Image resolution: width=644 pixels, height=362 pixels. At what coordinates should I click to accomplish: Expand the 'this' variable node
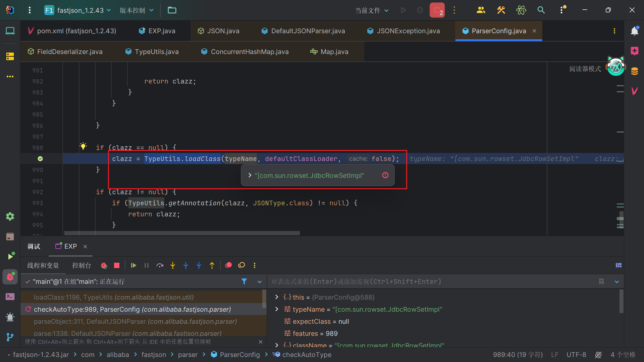pos(277,297)
